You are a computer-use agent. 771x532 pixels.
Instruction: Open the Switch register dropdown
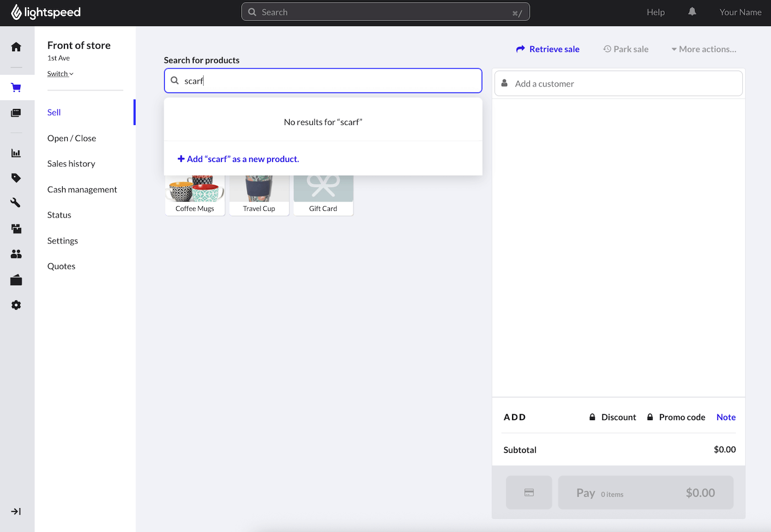[60, 74]
